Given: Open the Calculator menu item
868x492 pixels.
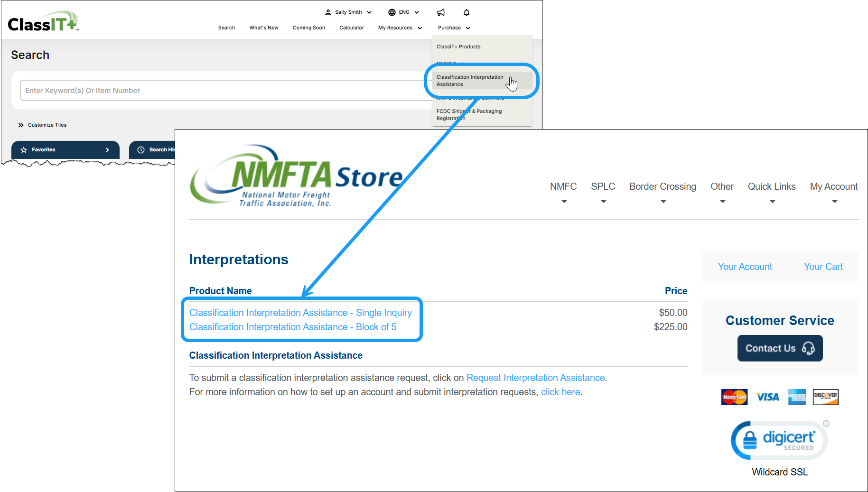Looking at the screenshot, I should (x=351, y=28).
